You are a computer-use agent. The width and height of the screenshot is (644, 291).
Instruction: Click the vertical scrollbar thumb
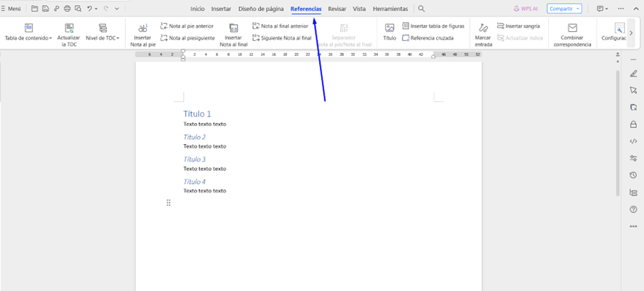tap(618, 132)
